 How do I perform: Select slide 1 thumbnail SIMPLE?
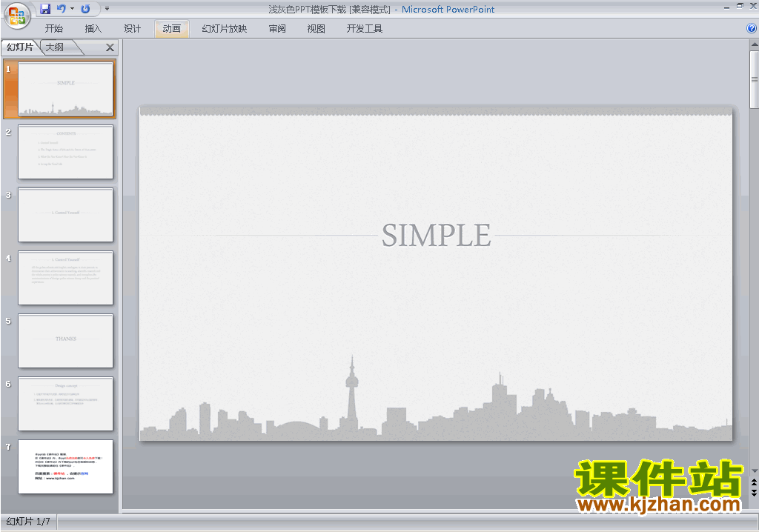tap(65, 89)
